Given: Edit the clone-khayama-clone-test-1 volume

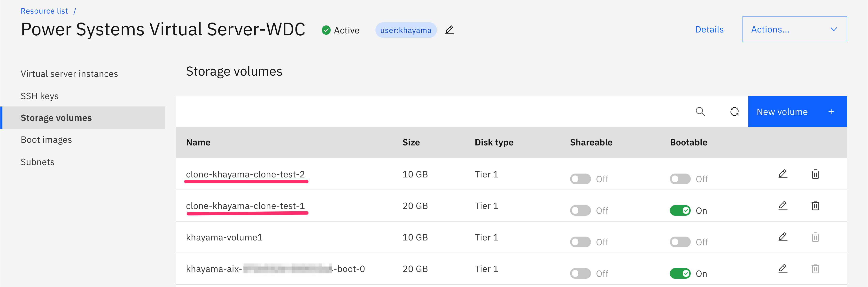Looking at the screenshot, I should click(x=783, y=205).
